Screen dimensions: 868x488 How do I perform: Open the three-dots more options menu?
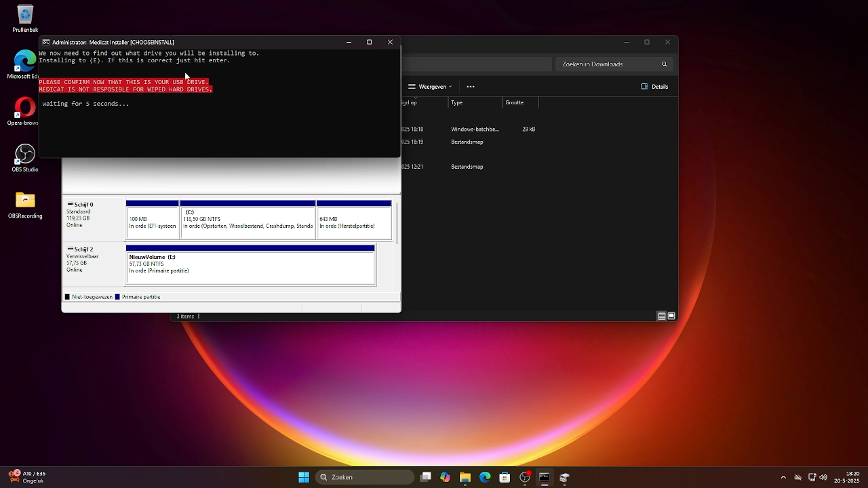[471, 87]
